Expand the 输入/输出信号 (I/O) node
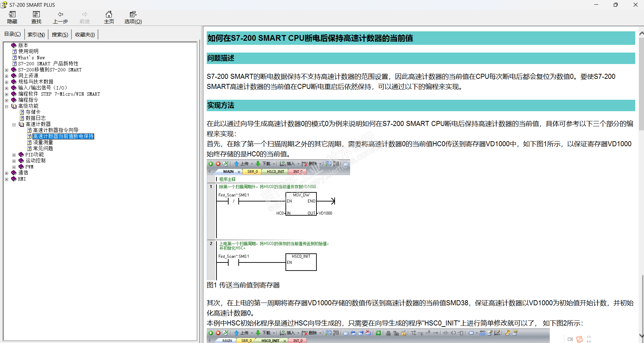 (7, 88)
